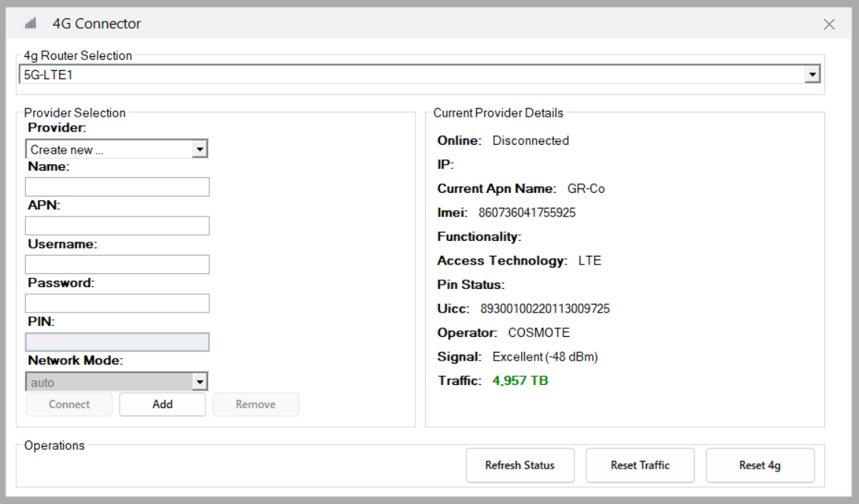Viewport: 859px width, 504px height.
Task: Expand the Provider 'Create new ...' dropdown
Action: (198, 149)
